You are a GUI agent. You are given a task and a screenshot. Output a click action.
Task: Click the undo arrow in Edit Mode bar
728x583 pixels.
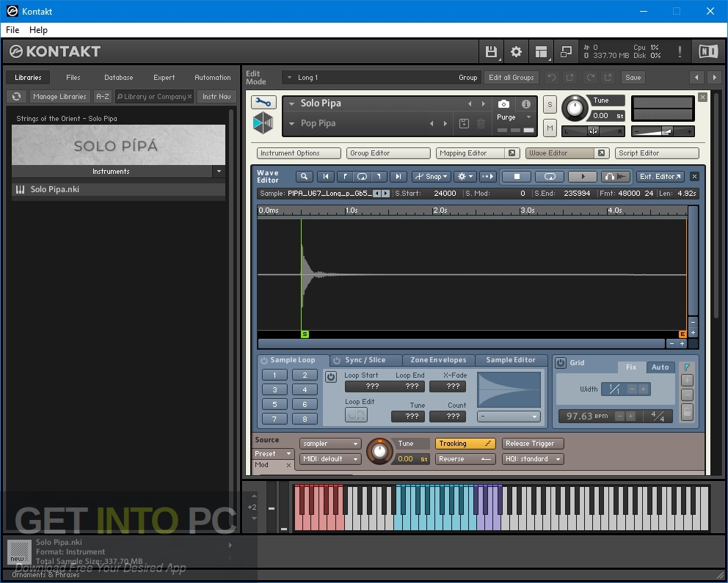[552, 78]
